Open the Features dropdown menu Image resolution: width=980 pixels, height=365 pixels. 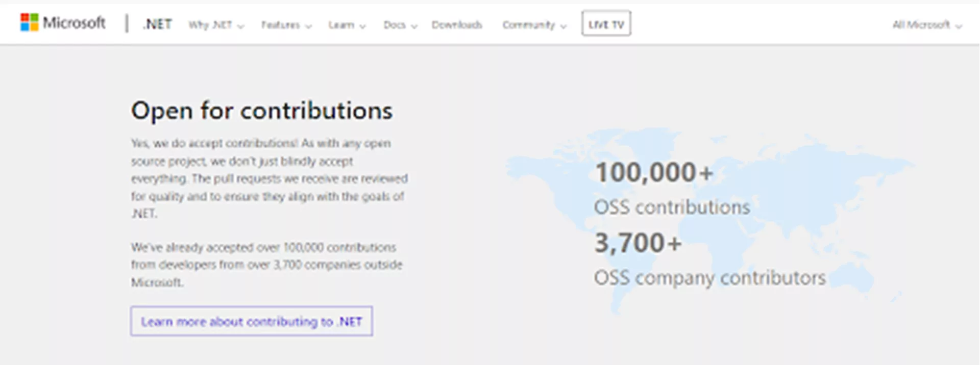point(286,25)
